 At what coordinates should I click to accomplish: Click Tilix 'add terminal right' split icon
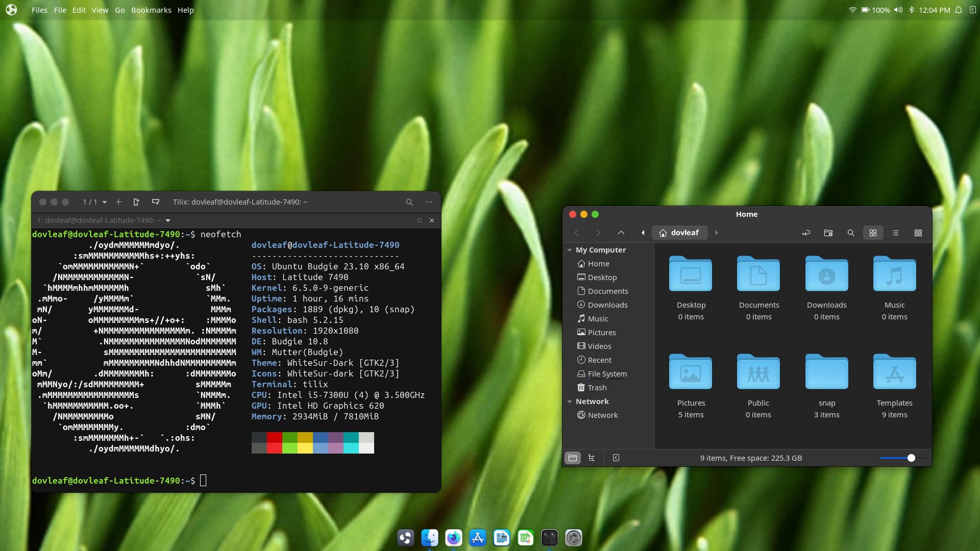(x=136, y=202)
